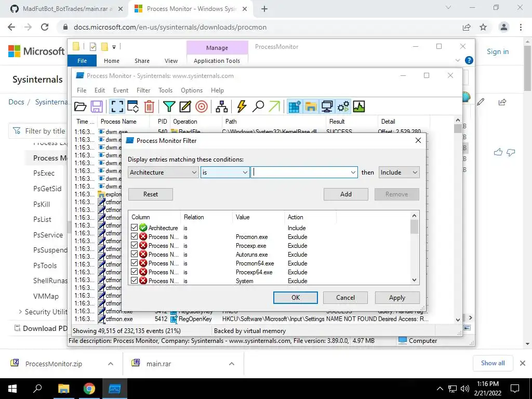Expand the filter value combo box arrow
Image resolution: width=532 pixels, height=399 pixels.
[353, 172]
